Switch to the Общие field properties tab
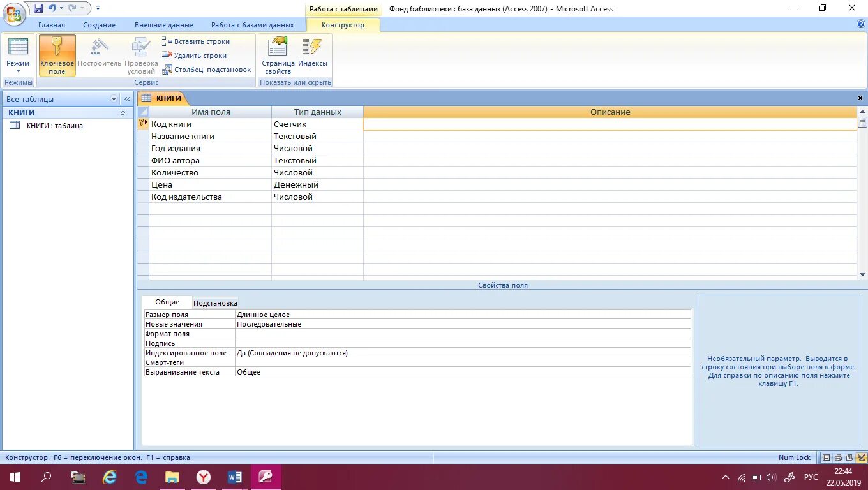 [x=167, y=302]
